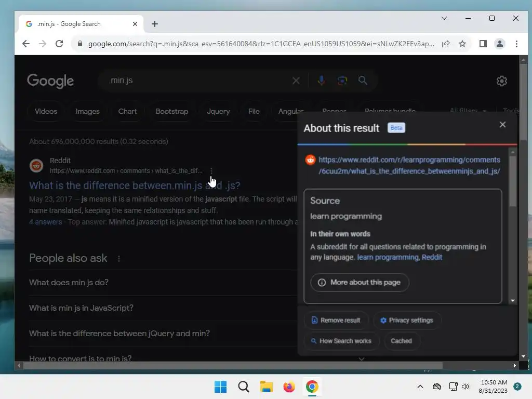Click the magnifier search button

click(363, 81)
